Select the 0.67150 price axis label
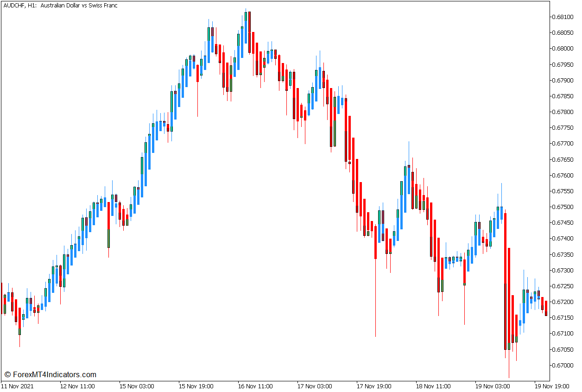This screenshot has width=582, height=392. 562,317
